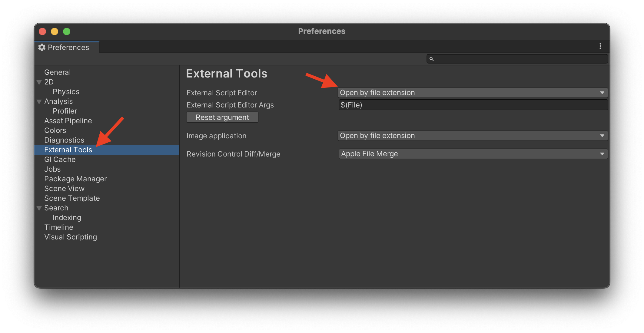Click the green zoom window control
Viewport: 644px width, 333px height.
click(66, 31)
